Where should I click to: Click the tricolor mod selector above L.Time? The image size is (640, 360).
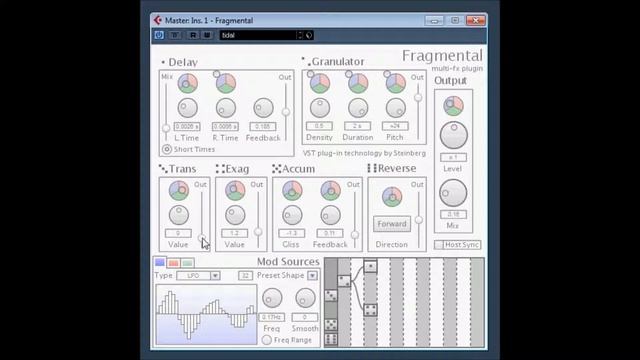pyautogui.click(x=188, y=83)
